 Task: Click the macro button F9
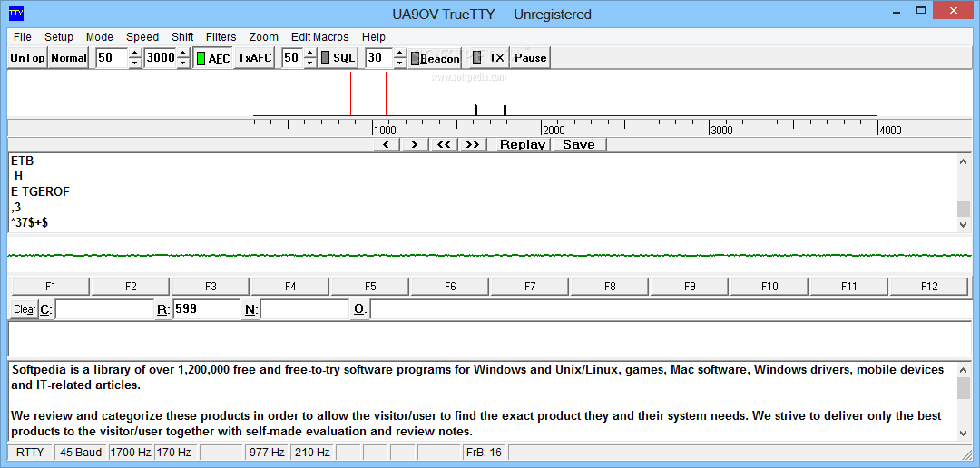click(x=690, y=287)
